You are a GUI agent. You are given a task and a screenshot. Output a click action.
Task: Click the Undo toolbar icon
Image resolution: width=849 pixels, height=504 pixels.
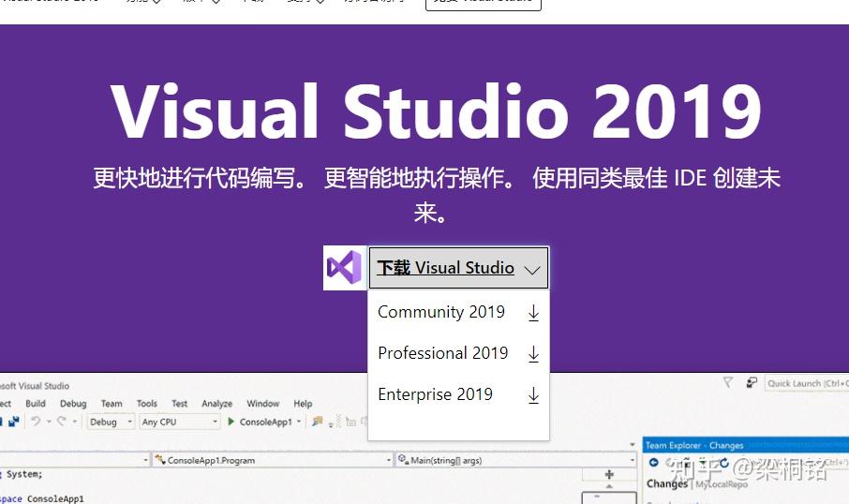click(36, 421)
